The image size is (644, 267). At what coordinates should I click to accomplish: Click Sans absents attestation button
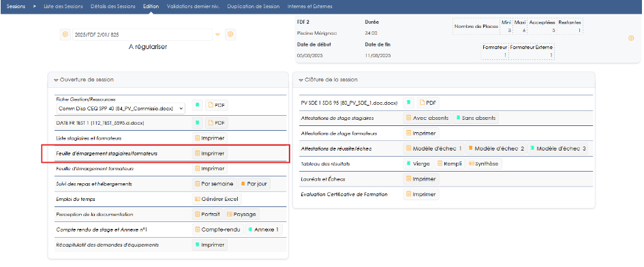pyautogui.click(x=476, y=118)
